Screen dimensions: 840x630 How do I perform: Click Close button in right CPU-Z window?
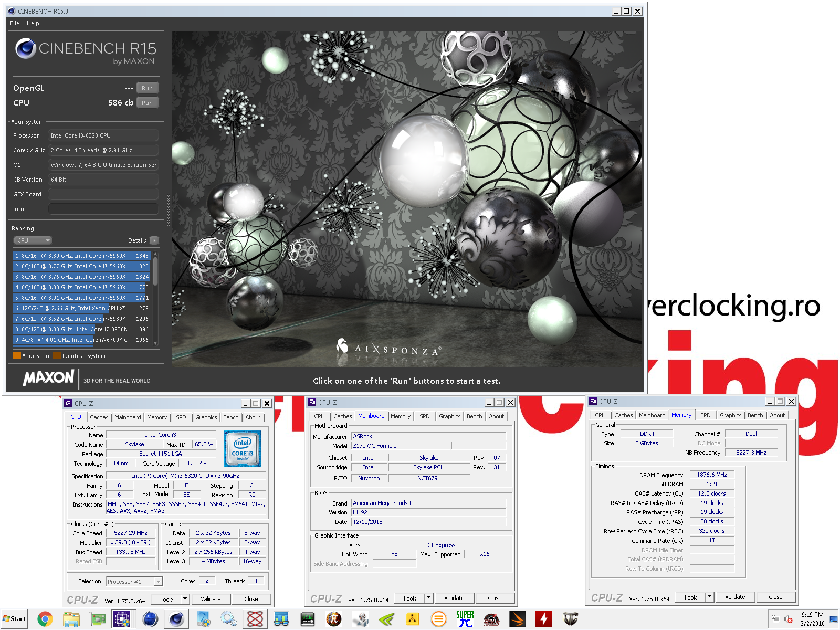pos(775,597)
